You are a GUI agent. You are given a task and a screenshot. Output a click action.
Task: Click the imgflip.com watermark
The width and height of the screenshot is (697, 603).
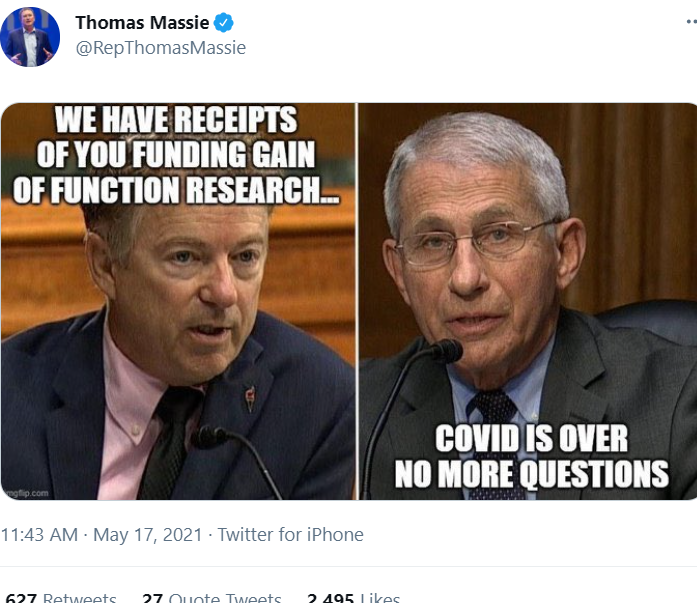(x=26, y=493)
